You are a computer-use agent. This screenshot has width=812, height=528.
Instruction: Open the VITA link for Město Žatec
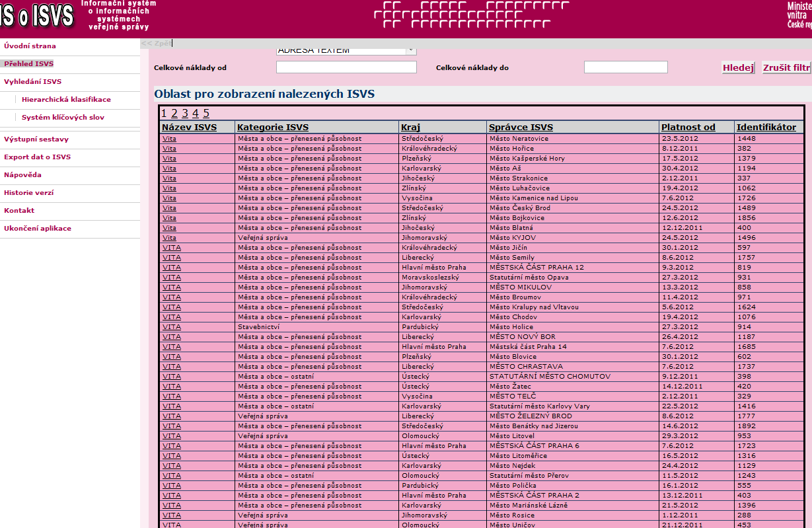click(x=172, y=387)
